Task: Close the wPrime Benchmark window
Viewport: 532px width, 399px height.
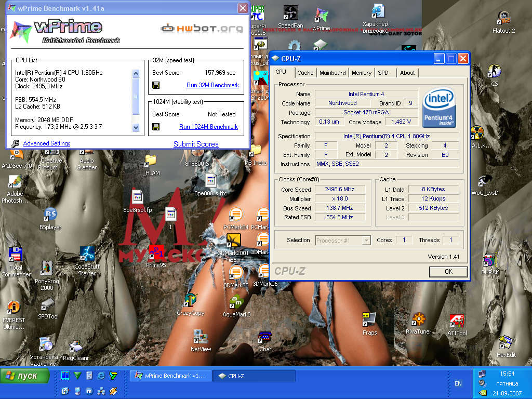Action: click(x=243, y=8)
